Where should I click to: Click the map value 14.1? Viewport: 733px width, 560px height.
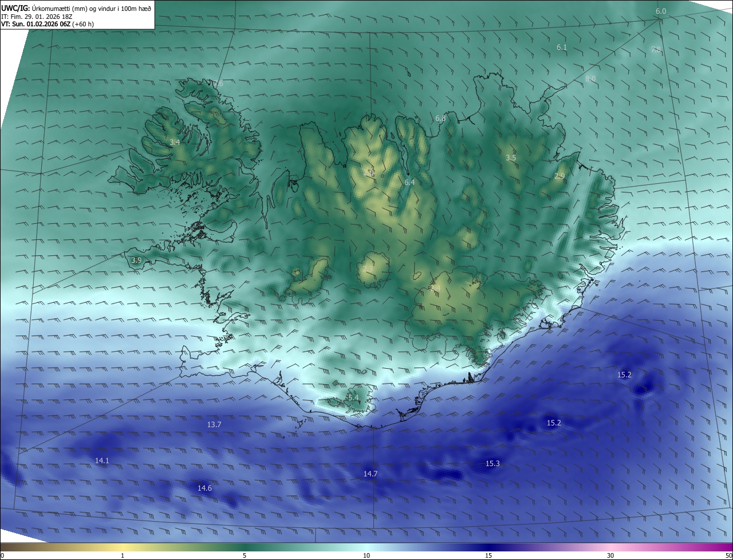[x=102, y=460]
